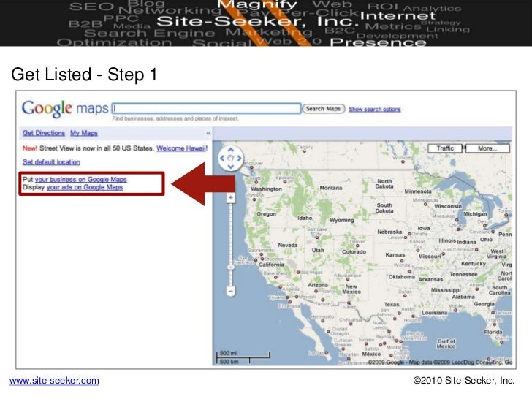Open the More... map layers menu
The width and height of the screenshot is (532, 399).
[x=487, y=148]
